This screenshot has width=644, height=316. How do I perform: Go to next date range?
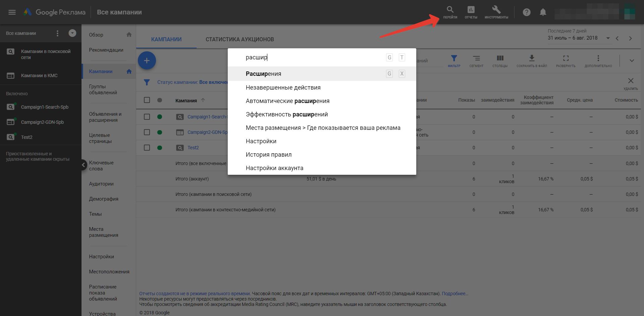coord(630,38)
